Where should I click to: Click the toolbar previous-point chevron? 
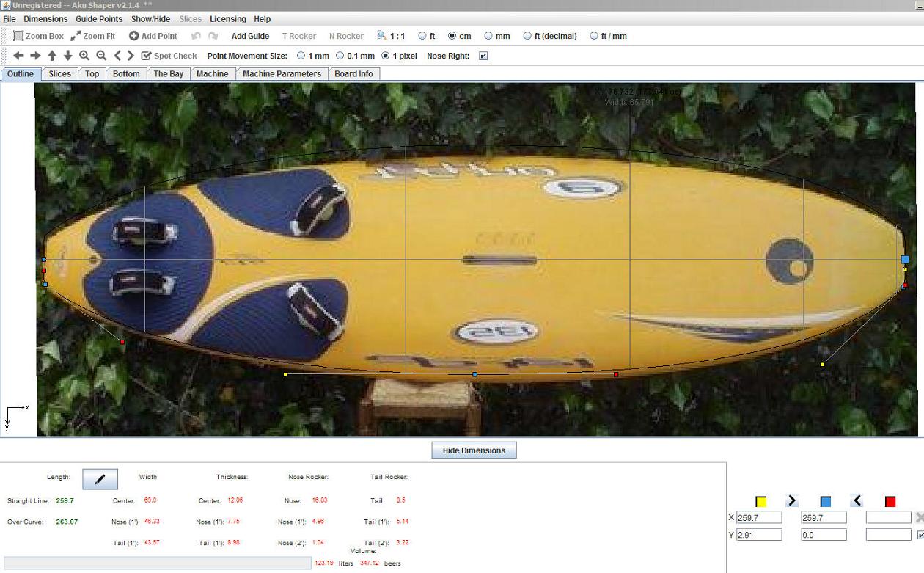point(117,56)
